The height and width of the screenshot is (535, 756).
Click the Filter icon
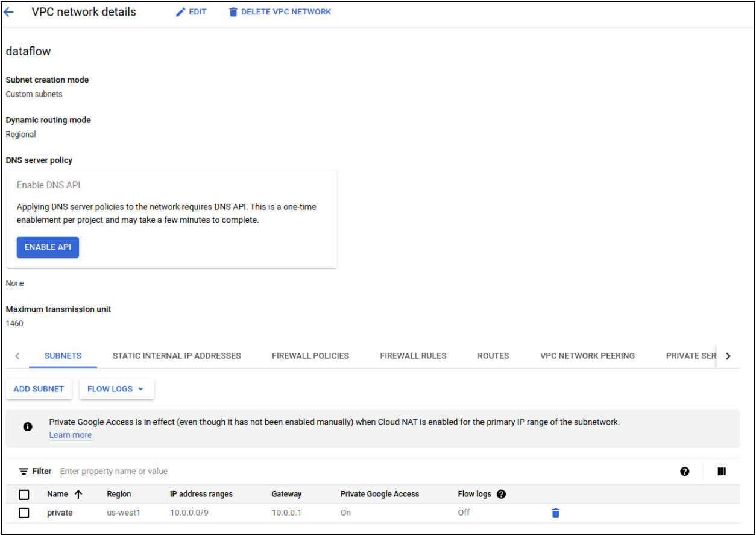24,471
